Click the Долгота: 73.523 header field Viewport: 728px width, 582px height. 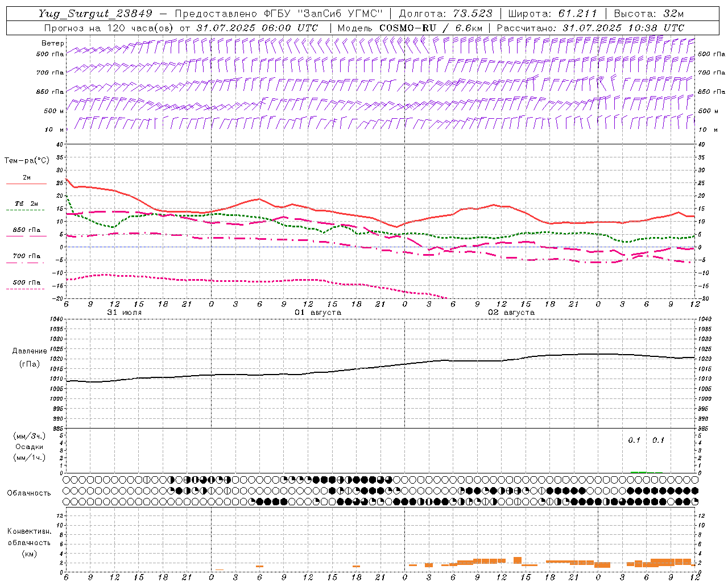(446, 14)
